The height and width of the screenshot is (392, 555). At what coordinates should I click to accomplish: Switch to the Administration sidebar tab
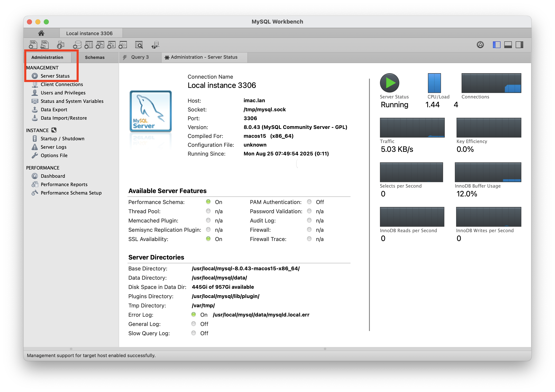47,57
